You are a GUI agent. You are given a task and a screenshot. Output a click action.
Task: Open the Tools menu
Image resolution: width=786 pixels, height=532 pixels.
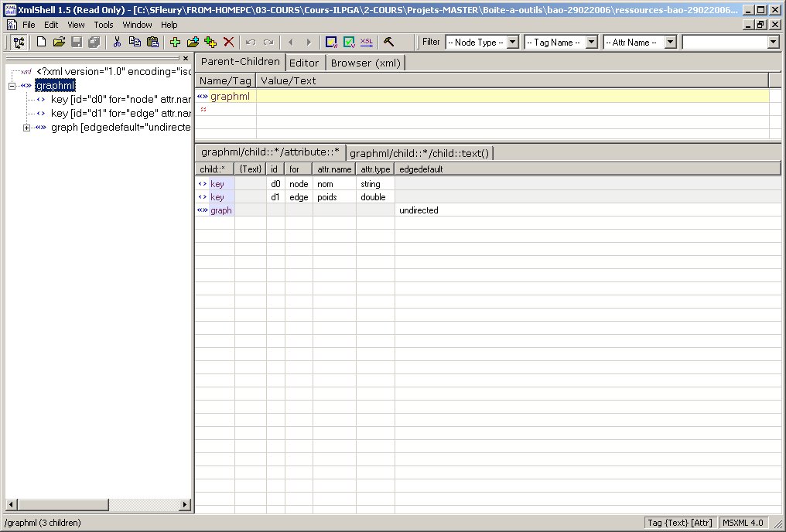[103, 25]
